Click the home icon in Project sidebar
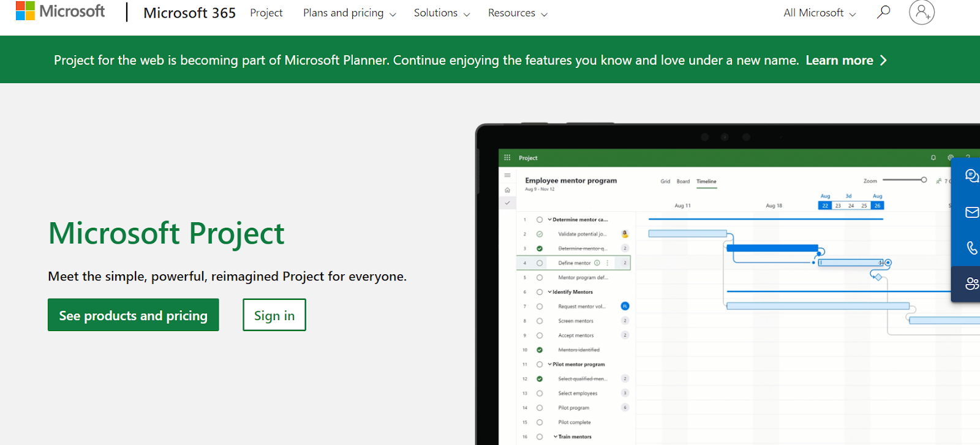Viewport: 980px width, 445px height. point(507,190)
